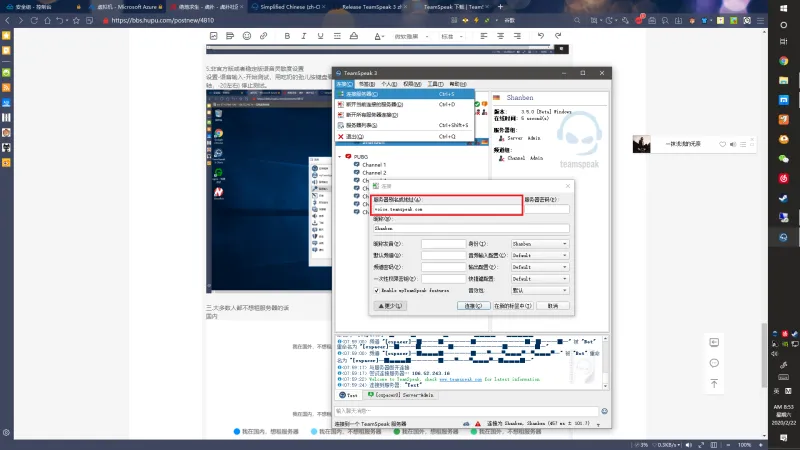The image size is (800, 450).
Task: Select the light blue poll option radio
Action: (x=314, y=432)
